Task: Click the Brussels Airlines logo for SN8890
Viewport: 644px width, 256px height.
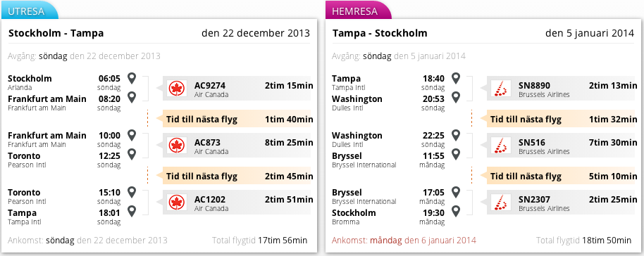Action: pyautogui.click(x=501, y=88)
